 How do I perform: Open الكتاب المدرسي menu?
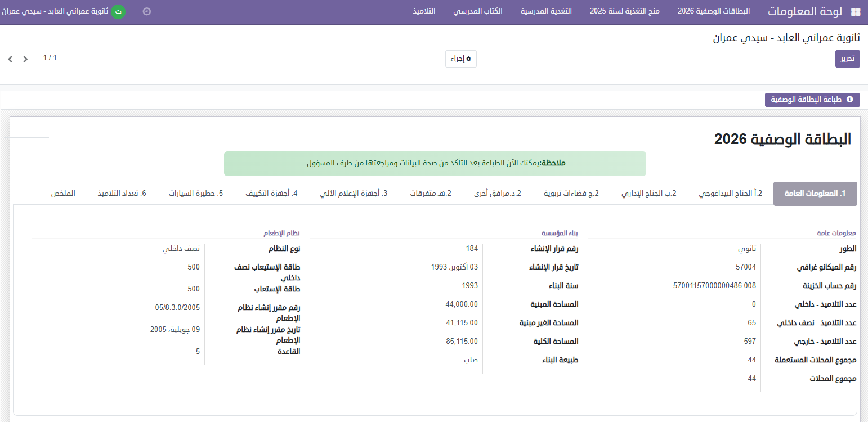[x=478, y=11]
